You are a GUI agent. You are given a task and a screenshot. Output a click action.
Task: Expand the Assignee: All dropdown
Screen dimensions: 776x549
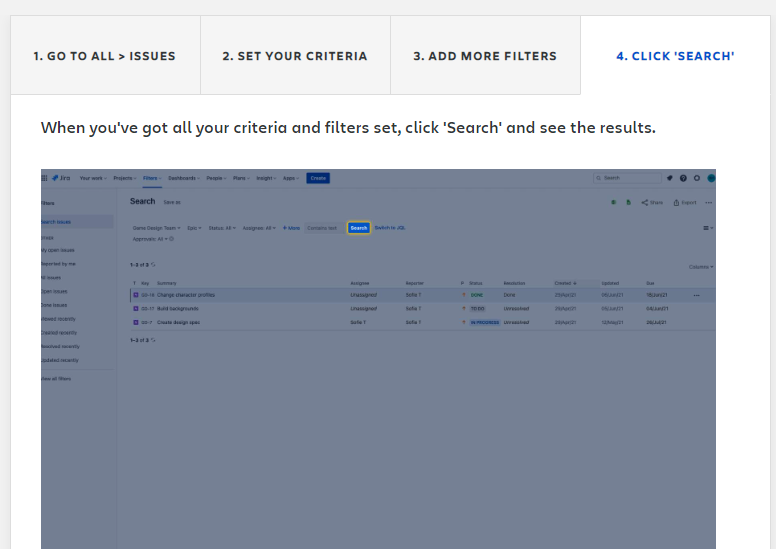click(x=259, y=228)
